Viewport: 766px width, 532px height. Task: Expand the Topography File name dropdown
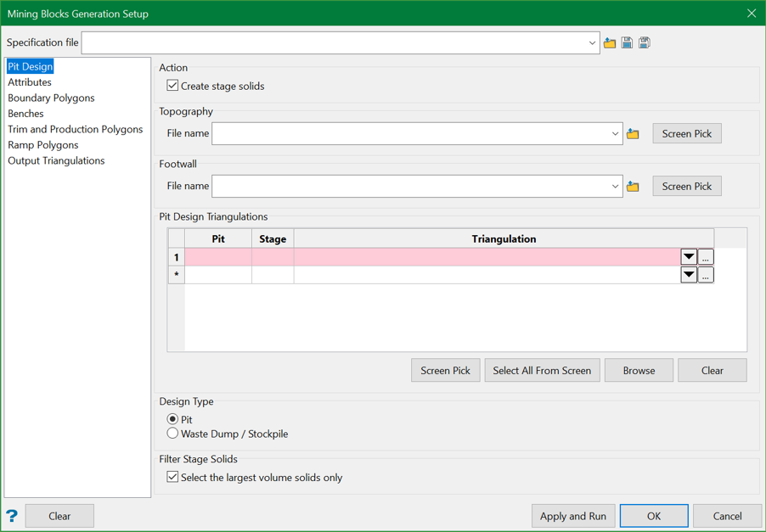[615, 134]
